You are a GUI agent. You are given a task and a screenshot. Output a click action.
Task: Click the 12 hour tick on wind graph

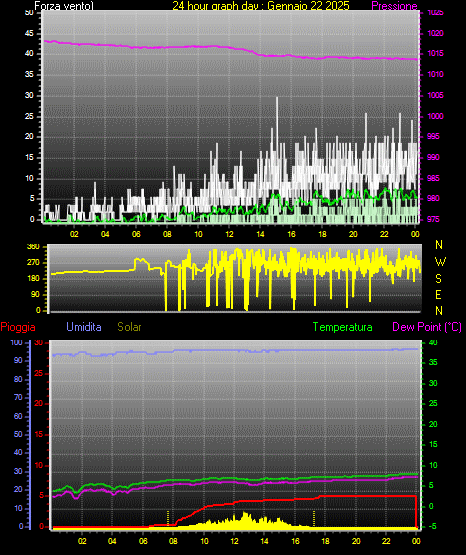pyautogui.click(x=229, y=234)
